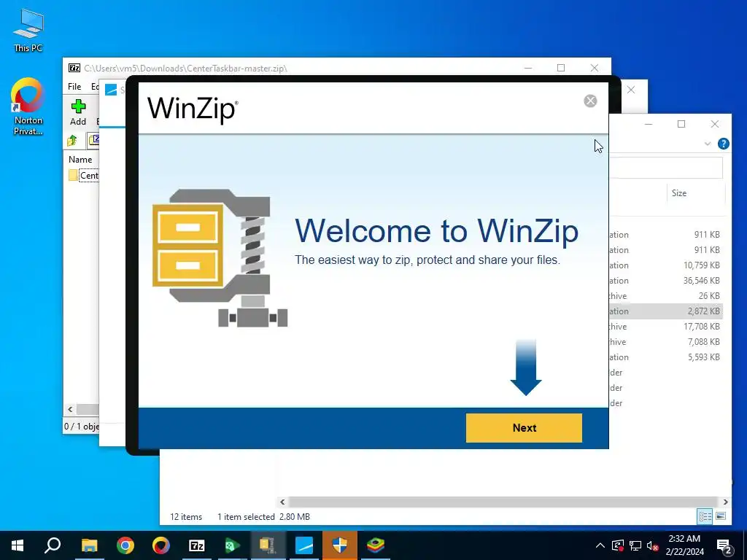
Task: Select the row with 10,759 KB size
Action: [666, 265]
